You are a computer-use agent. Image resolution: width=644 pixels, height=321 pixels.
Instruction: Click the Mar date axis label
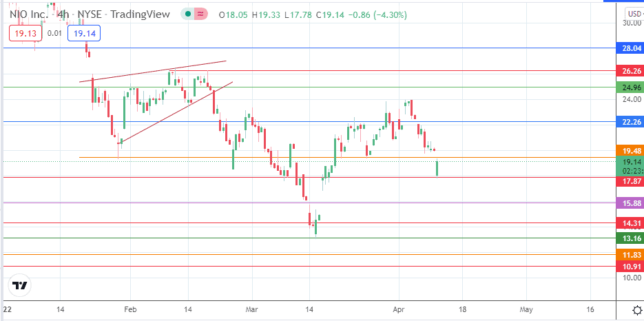(x=252, y=309)
